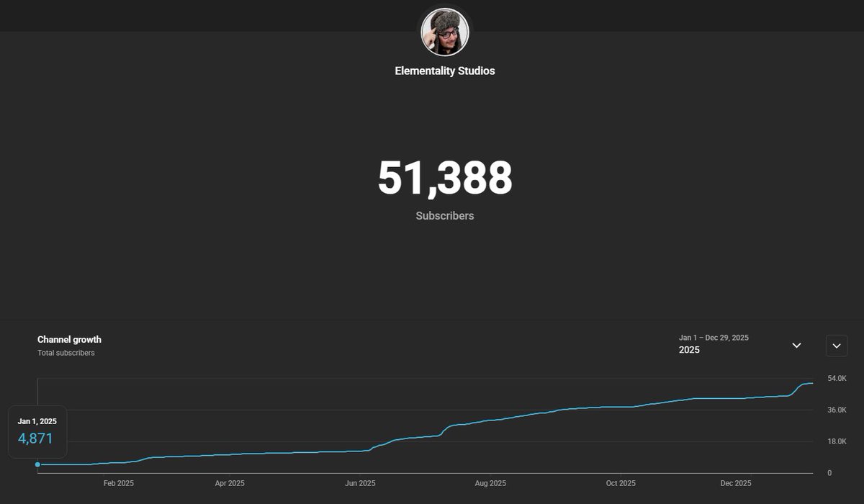Click the Aug 2025 axis label
Screen dimensions: 864x504
pos(490,483)
